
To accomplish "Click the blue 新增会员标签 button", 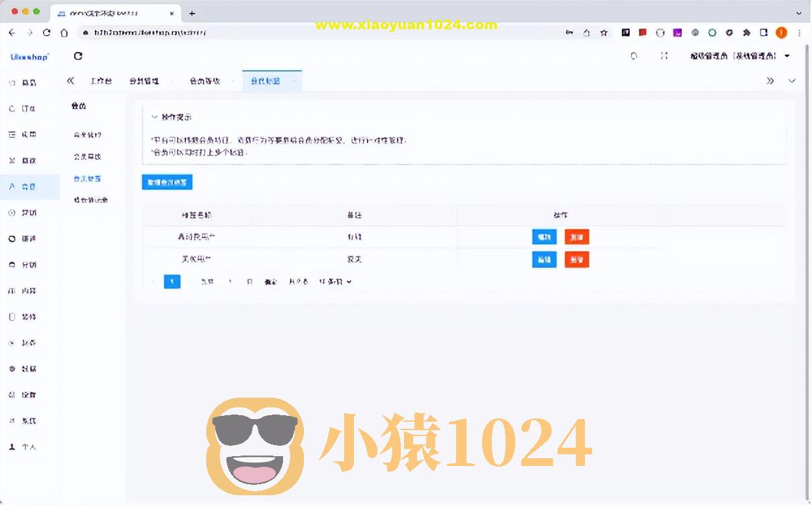I will tap(167, 182).
